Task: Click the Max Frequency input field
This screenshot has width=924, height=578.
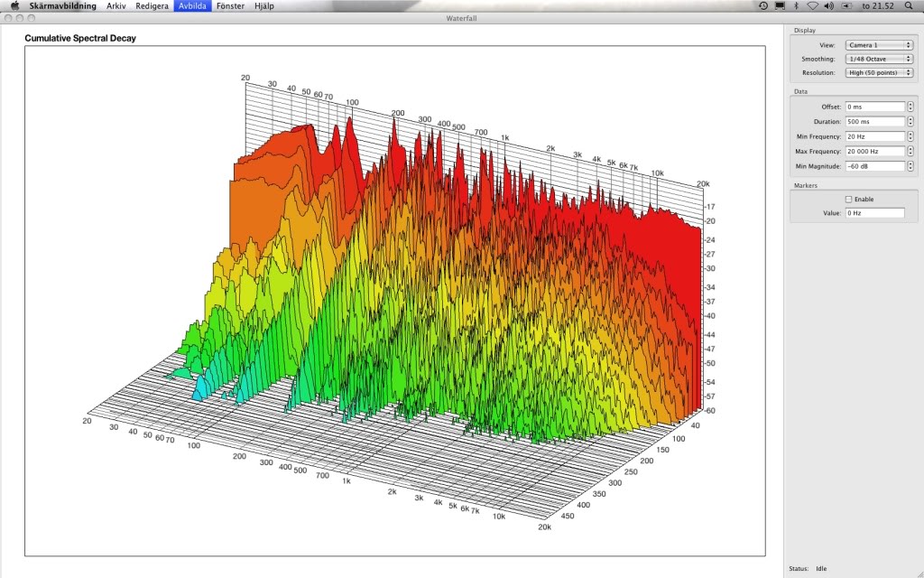Action: pyautogui.click(x=873, y=151)
